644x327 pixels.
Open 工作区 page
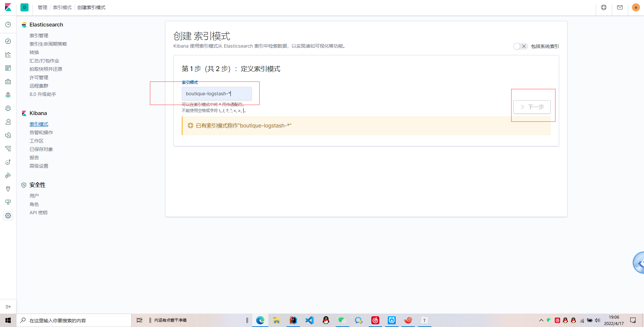(37, 141)
